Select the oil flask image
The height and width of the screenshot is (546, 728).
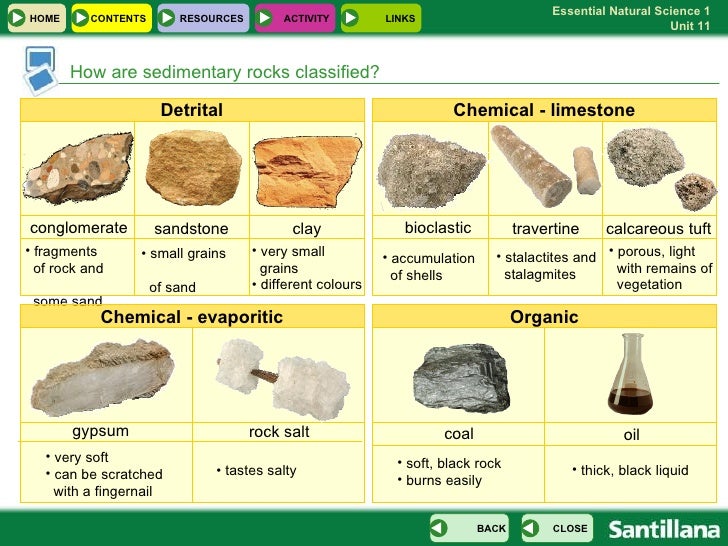tap(631, 374)
